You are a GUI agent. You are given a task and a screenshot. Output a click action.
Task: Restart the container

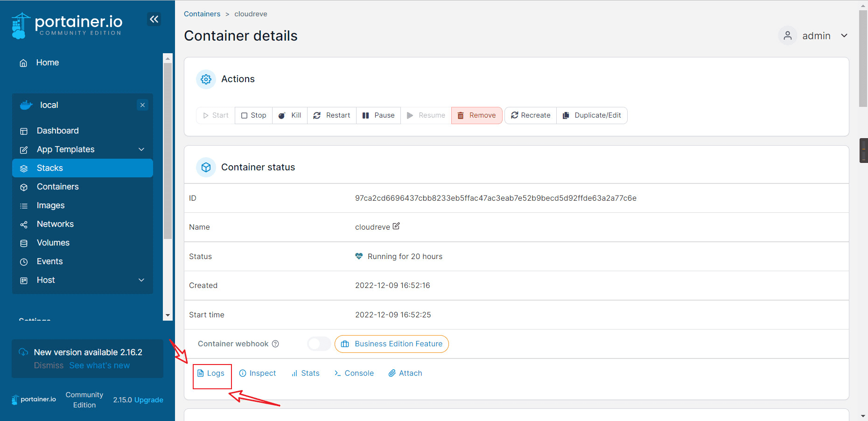(332, 115)
